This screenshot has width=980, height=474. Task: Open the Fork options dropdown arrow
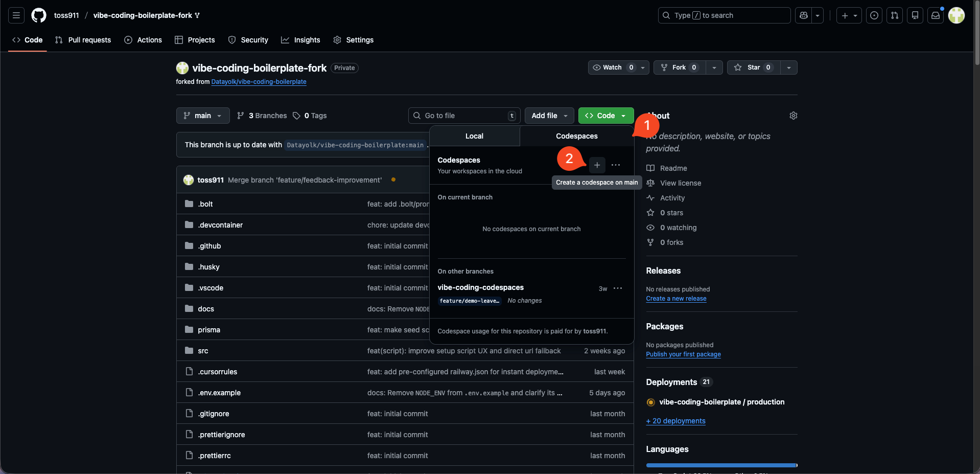714,67
